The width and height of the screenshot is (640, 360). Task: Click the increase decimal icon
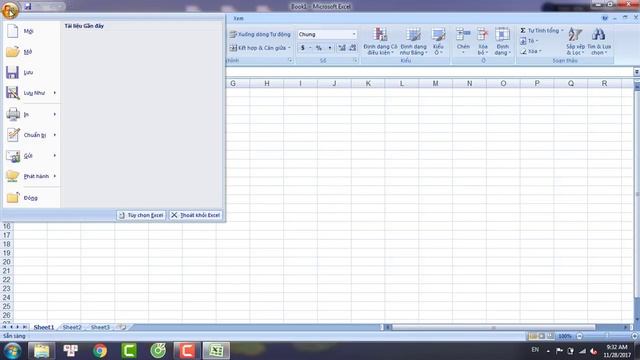pos(342,48)
